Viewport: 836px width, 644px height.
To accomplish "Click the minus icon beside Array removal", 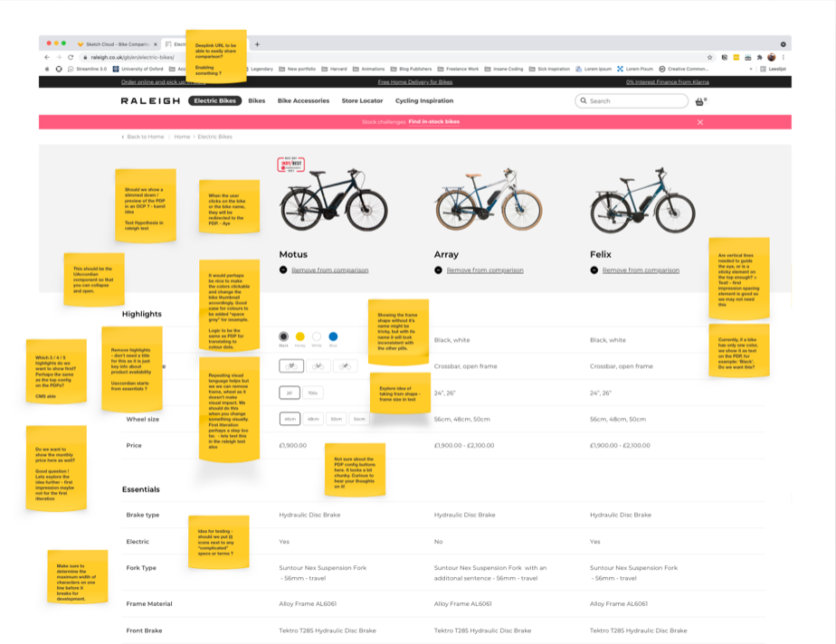I will click(438, 270).
